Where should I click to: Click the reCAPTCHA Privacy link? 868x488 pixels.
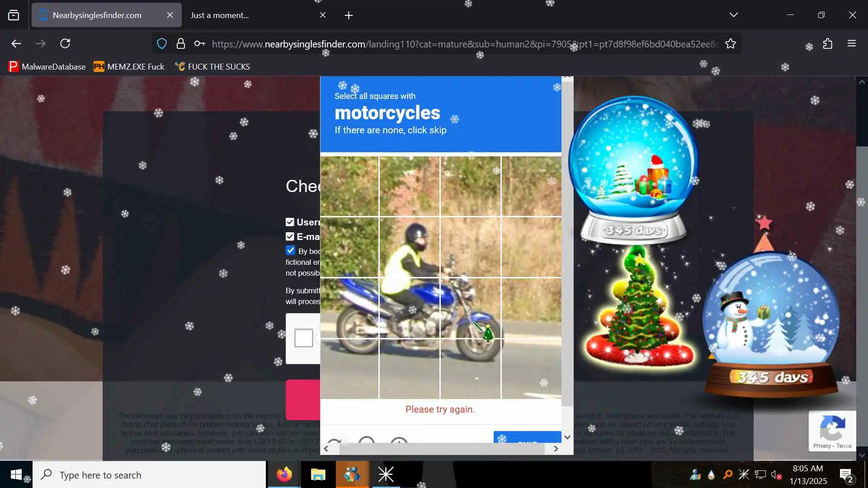tap(821, 446)
